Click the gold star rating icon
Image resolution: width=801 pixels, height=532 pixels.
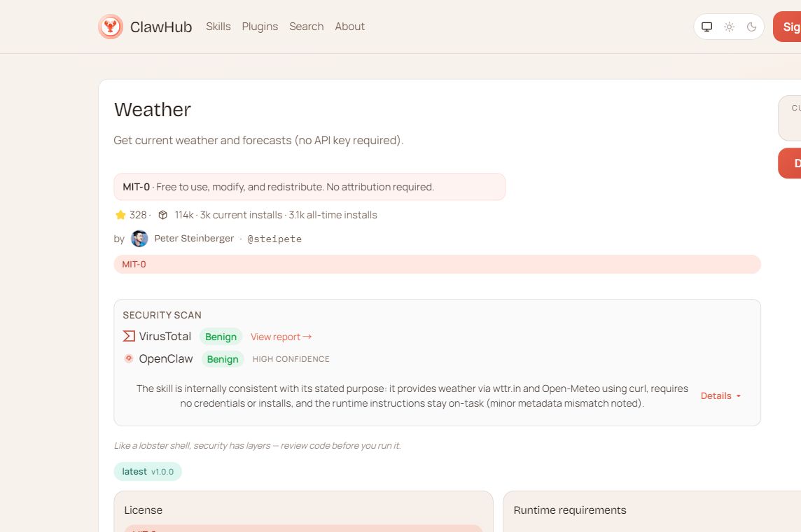[x=120, y=215]
